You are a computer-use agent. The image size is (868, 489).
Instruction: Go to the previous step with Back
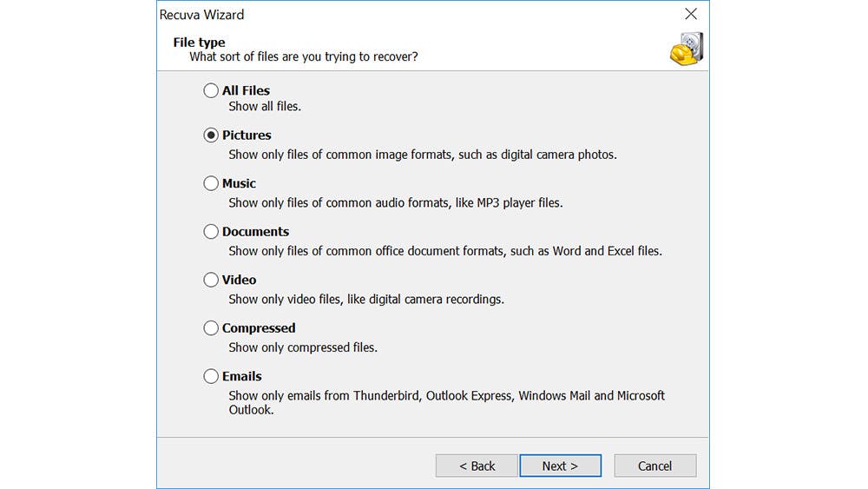pyautogui.click(x=477, y=466)
